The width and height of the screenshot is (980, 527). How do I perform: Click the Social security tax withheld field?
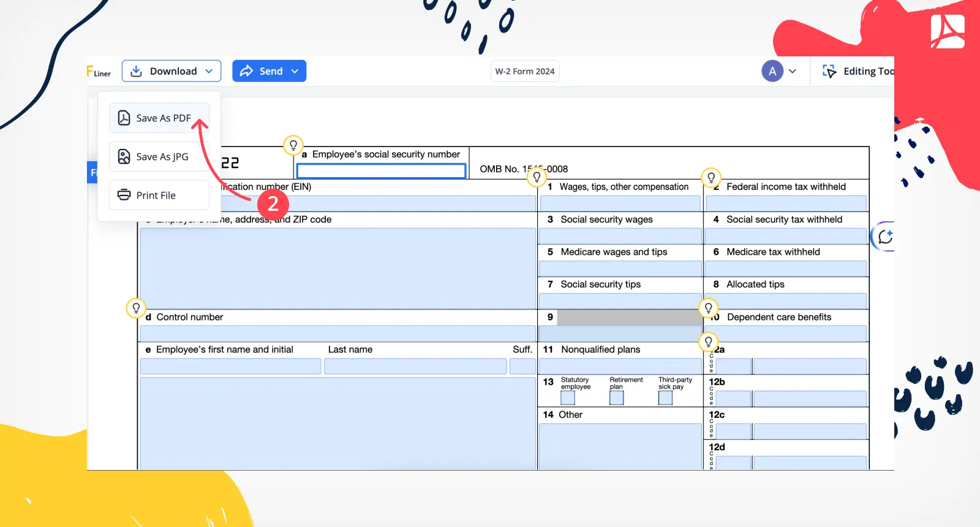coord(786,236)
